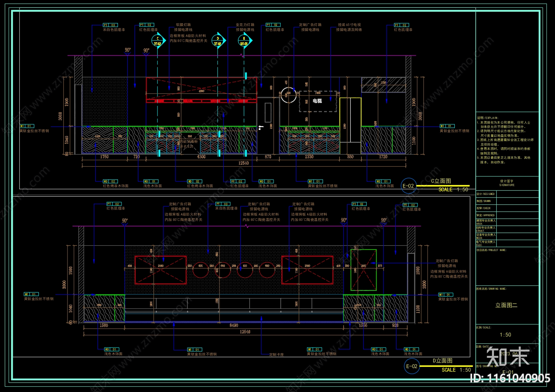Click SCALE 1:50 under C立面图
This screenshot has width=555, height=392.
click(453, 190)
